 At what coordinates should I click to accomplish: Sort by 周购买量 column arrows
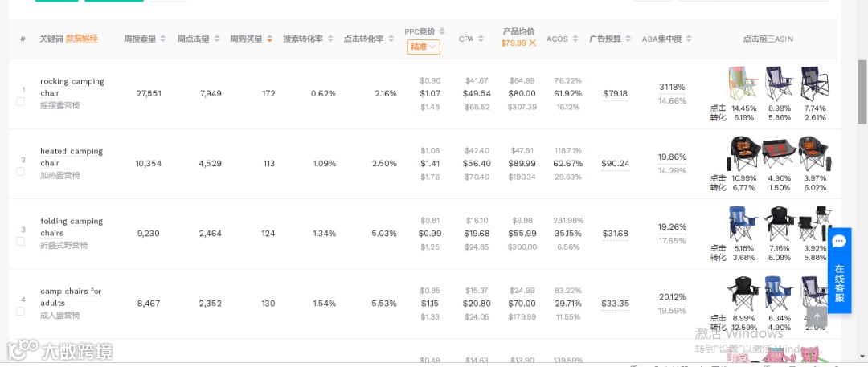[x=269, y=39]
